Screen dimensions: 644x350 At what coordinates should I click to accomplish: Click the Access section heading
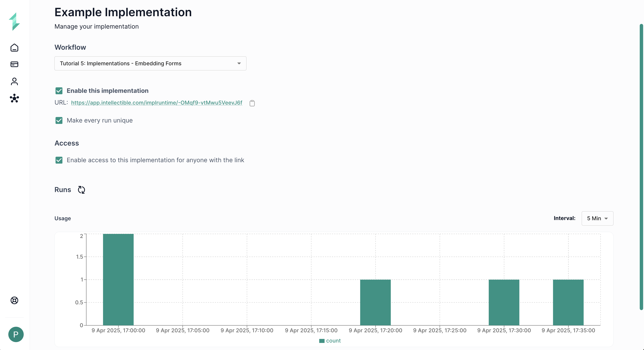click(67, 143)
